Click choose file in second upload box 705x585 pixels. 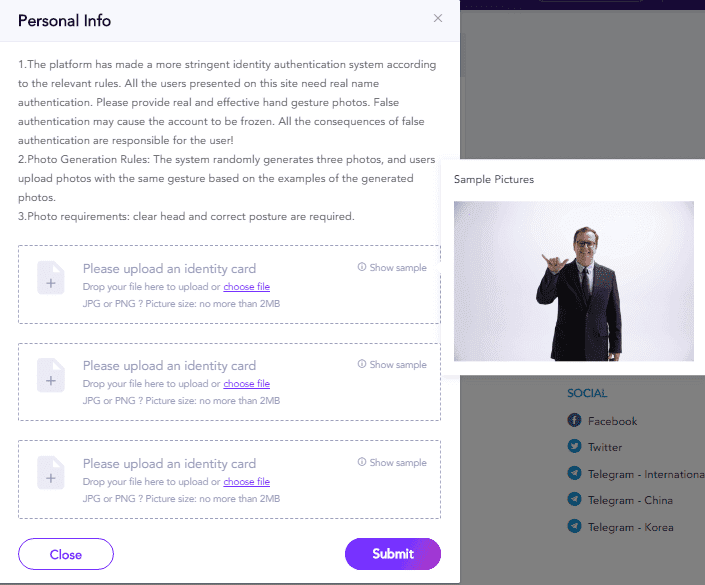click(x=246, y=384)
